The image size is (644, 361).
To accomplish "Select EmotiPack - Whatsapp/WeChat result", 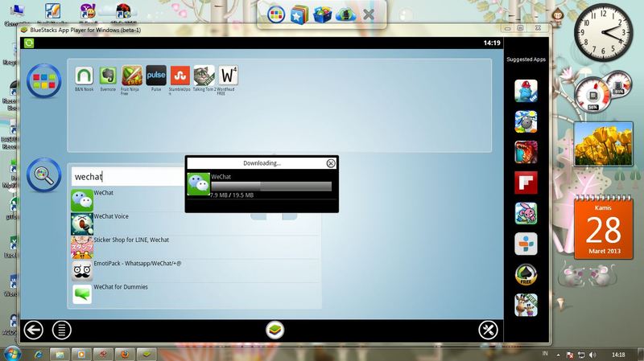I will click(x=196, y=271).
